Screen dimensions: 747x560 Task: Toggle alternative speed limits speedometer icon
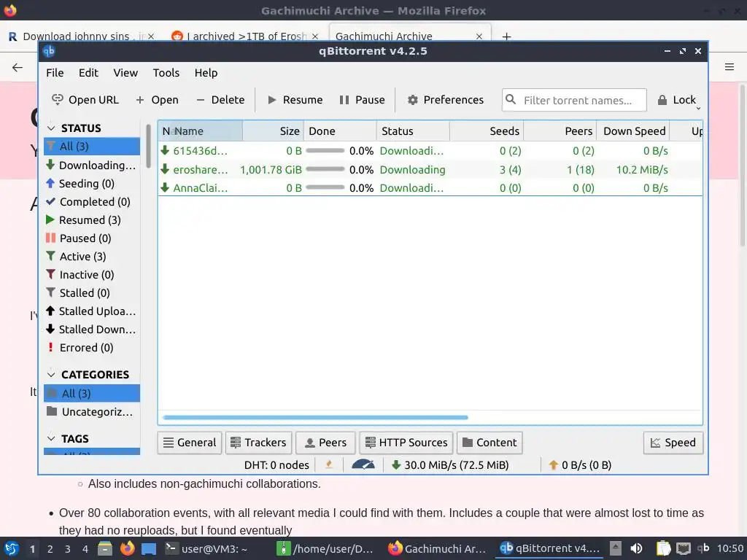[x=363, y=464]
